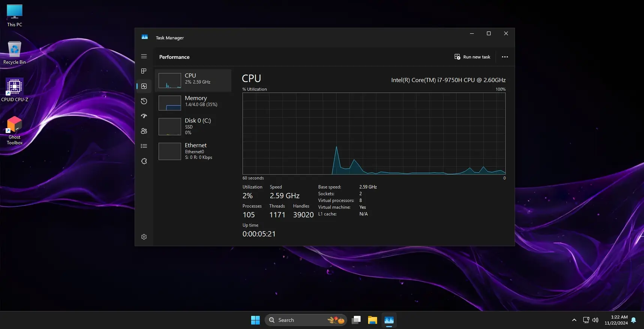
Task: Click Run new task button
Action: [472, 57]
